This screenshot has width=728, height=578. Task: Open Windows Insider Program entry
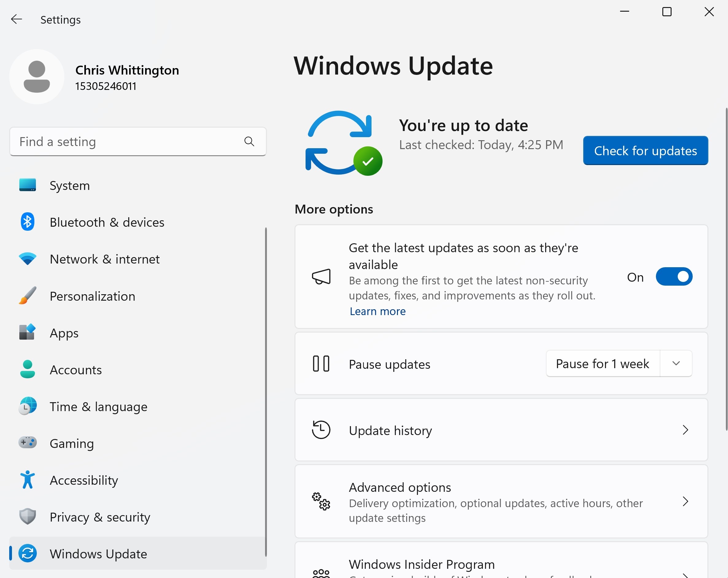click(501, 561)
